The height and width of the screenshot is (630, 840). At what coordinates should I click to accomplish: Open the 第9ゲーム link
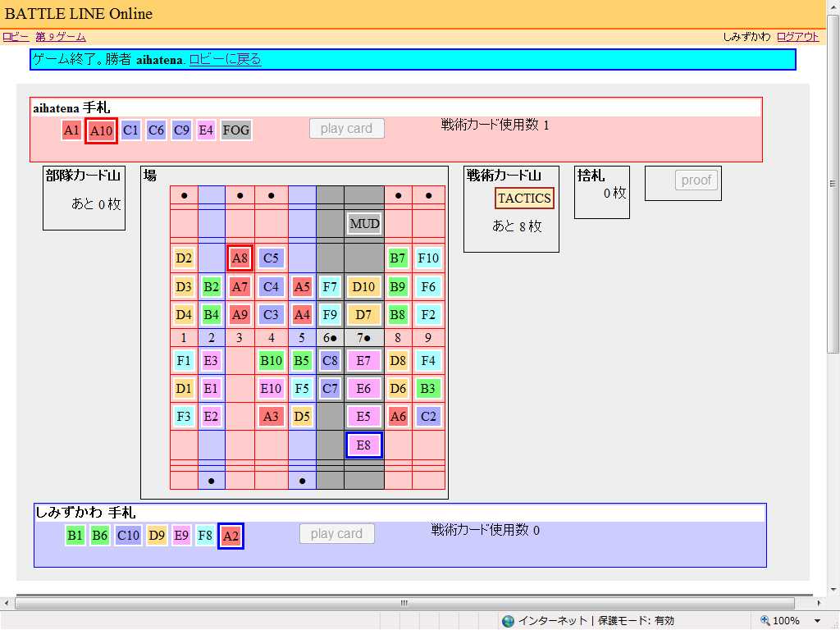pyautogui.click(x=61, y=37)
